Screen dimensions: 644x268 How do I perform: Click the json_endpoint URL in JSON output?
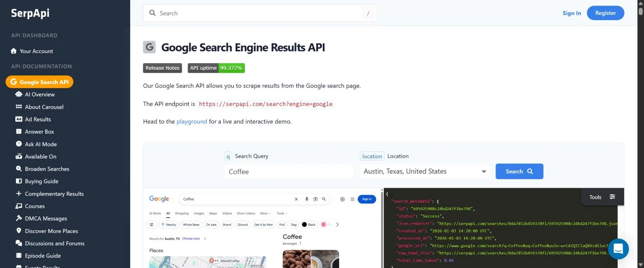point(527,223)
